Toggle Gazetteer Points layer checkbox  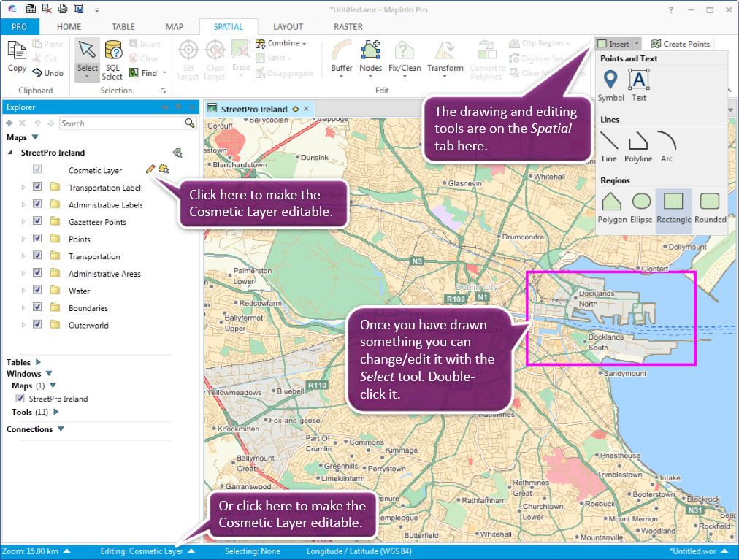tap(37, 220)
